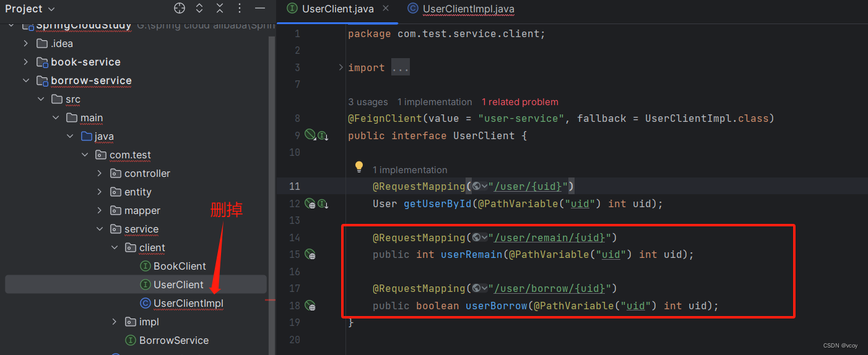Click the endpoint gutter icon on line 15
The width and height of the screenshot is (868, 355).
click(310, 254)
